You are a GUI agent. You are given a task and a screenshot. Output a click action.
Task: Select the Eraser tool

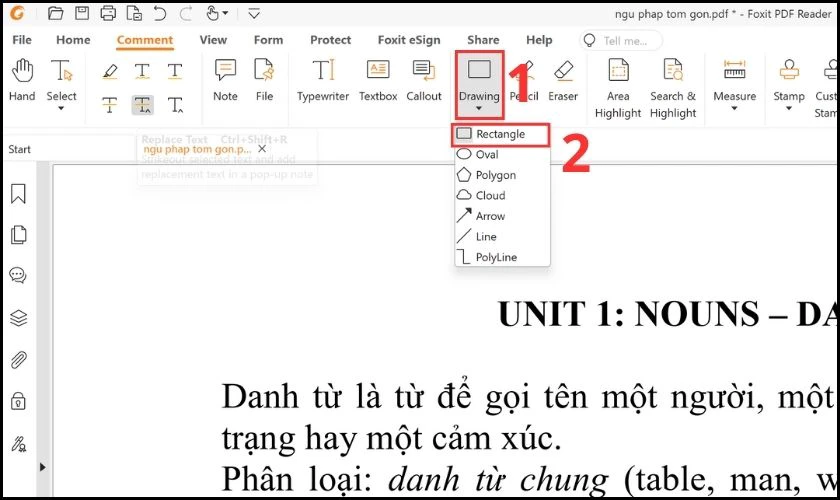tap(563, 80)
